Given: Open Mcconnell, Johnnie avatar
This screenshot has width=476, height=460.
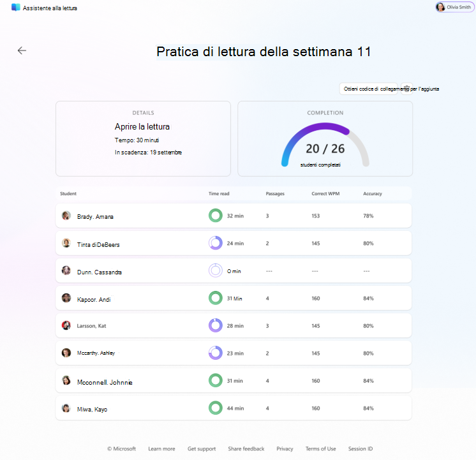Looking at the screenshot, I should point(66,380).
